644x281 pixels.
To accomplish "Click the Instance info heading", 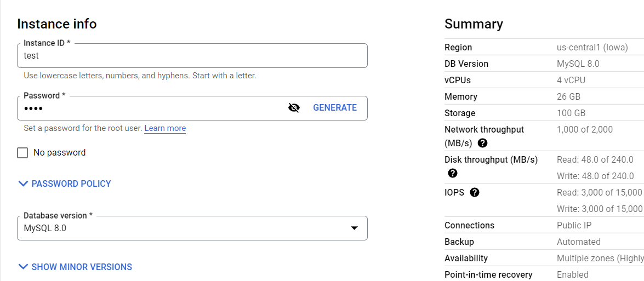I will 57,24.
